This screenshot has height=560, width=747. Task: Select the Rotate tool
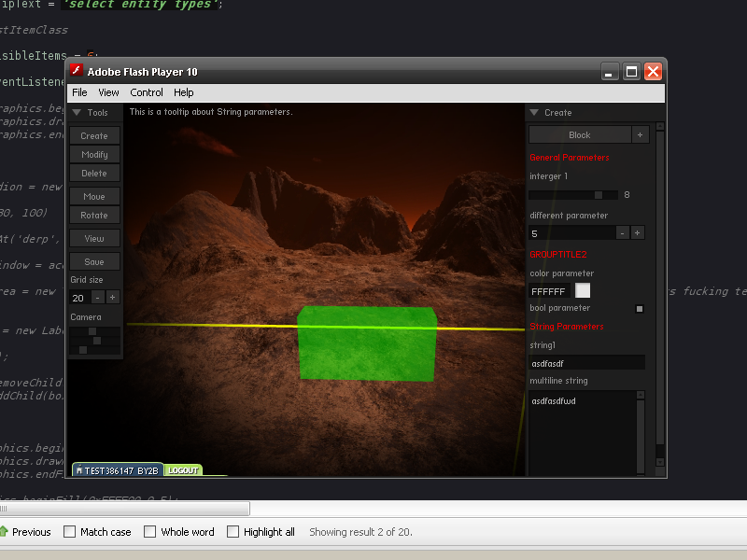click(95, 216)
